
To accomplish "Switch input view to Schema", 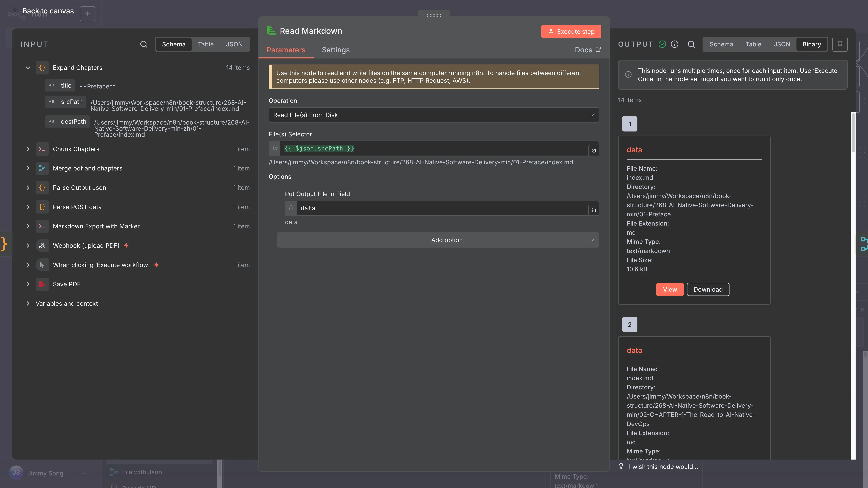I will (174, 44).
